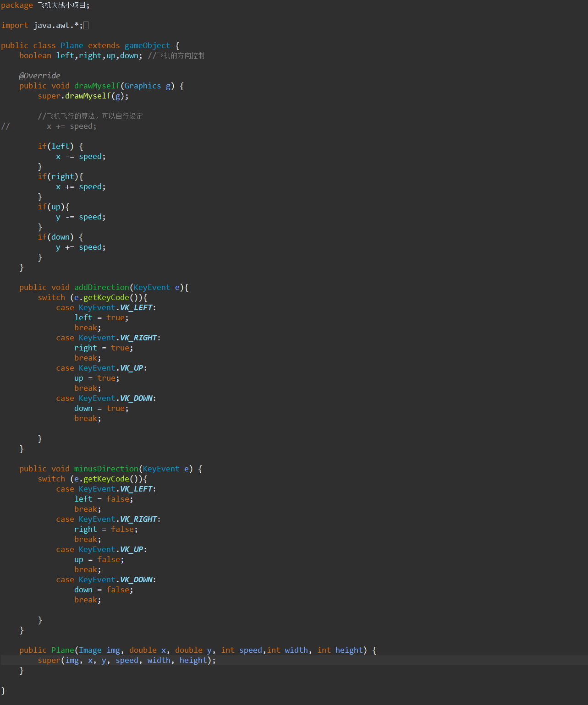Click the 'addDirection' method name

click(x=102, y=288)
